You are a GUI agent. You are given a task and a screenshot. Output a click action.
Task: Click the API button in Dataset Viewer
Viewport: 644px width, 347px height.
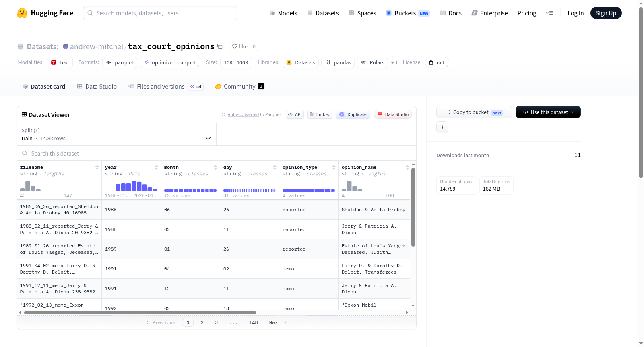[295, 114]
